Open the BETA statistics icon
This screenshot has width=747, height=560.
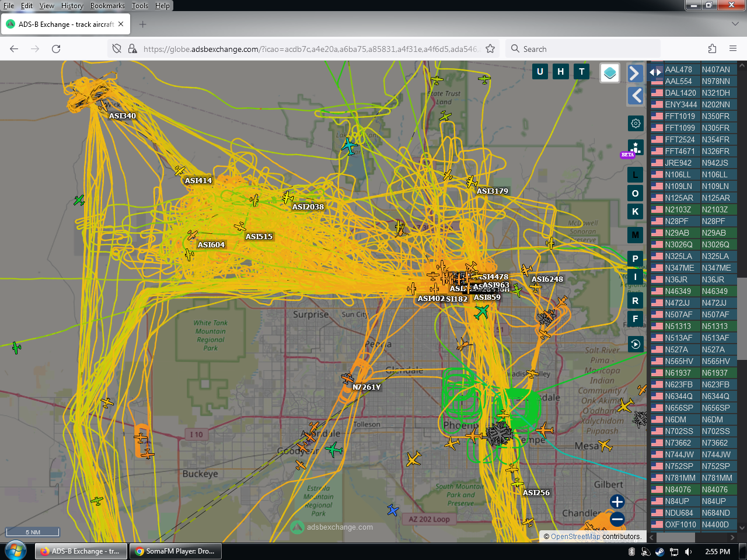636,148
